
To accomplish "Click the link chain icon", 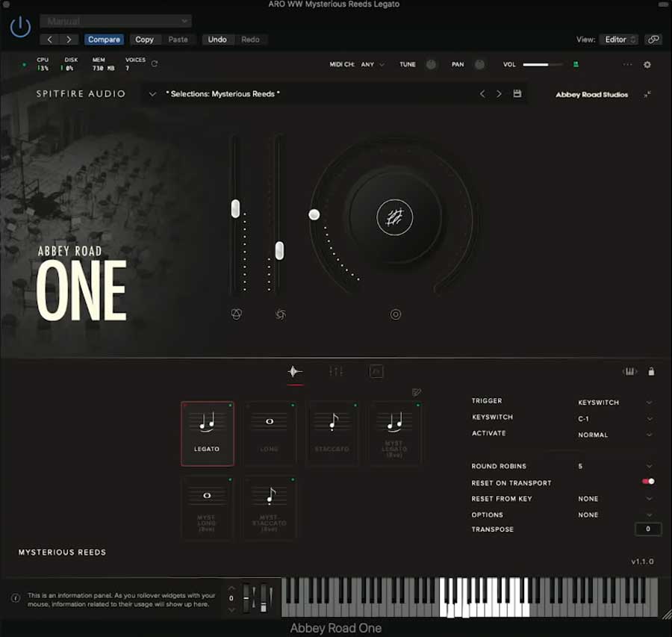I will click(653, 40).
